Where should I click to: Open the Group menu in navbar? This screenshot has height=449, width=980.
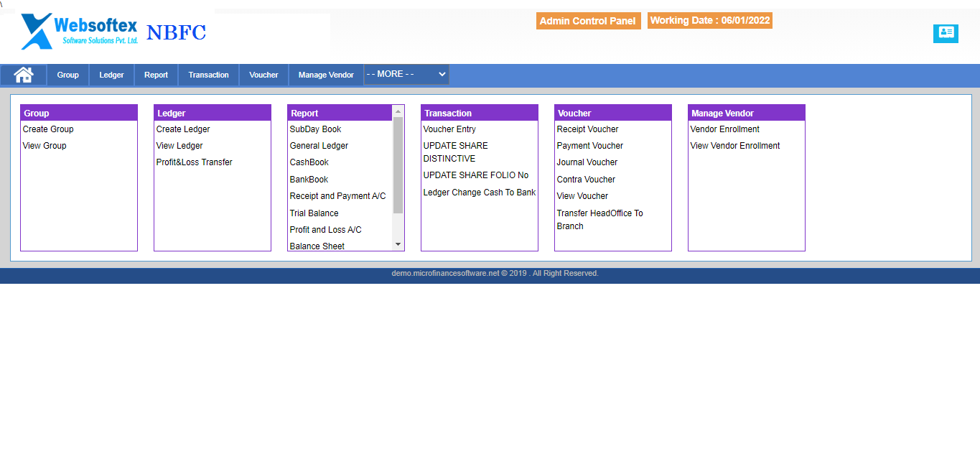coord(68,75)
